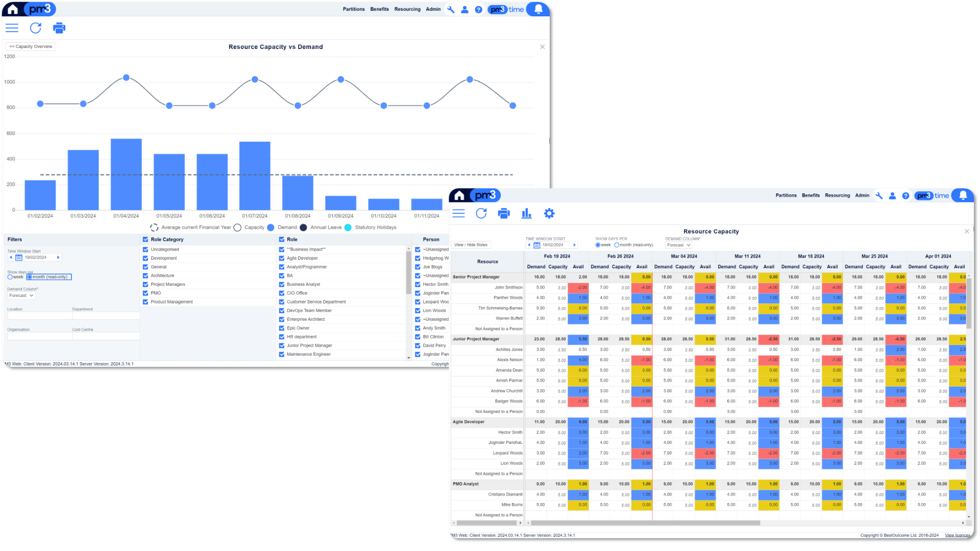Open the Cost Centre filter field

point(106,336)
